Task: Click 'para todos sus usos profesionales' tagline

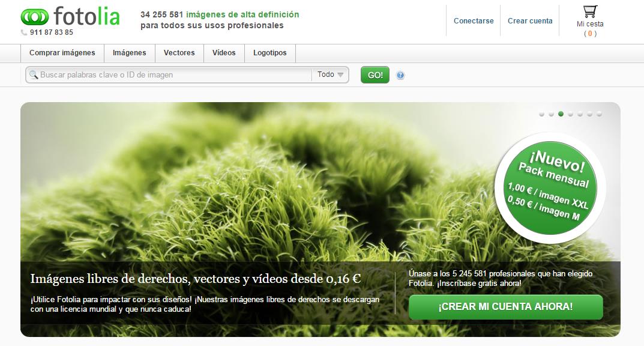Action: coord(212,25)
